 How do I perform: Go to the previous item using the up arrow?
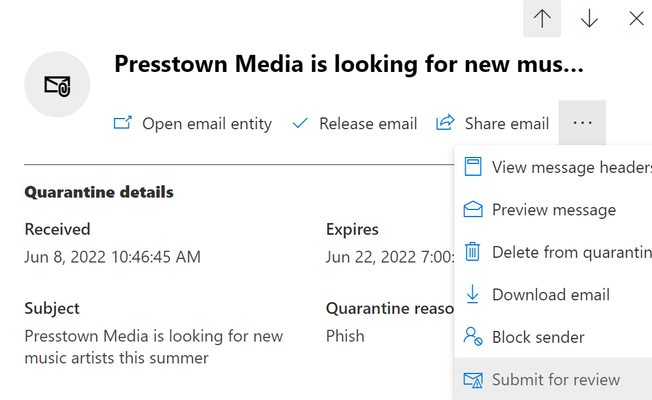click(542, 18)
